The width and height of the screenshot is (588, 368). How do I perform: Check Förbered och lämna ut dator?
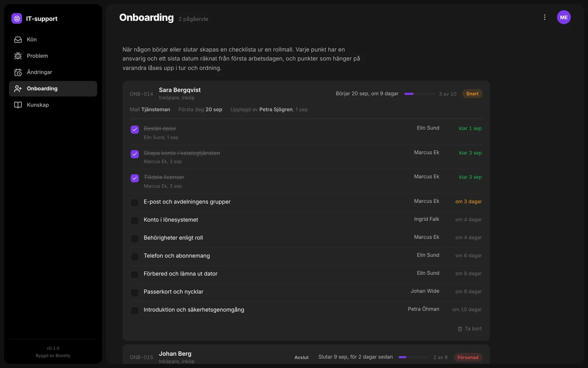click(x=135, y=275)
